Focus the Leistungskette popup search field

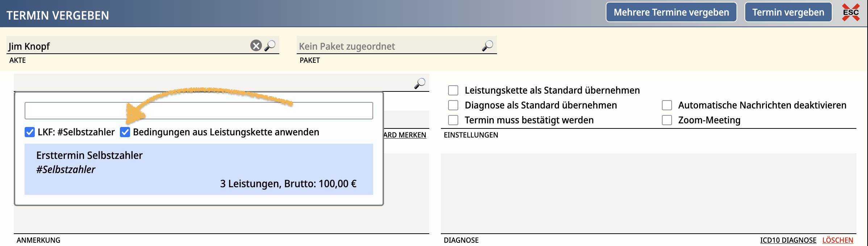point(199,111)
